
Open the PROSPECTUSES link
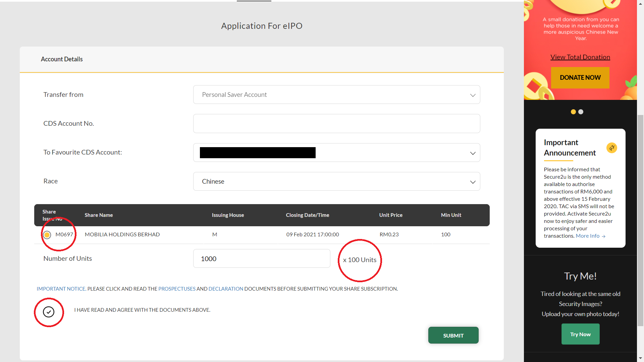pos(177,289)
